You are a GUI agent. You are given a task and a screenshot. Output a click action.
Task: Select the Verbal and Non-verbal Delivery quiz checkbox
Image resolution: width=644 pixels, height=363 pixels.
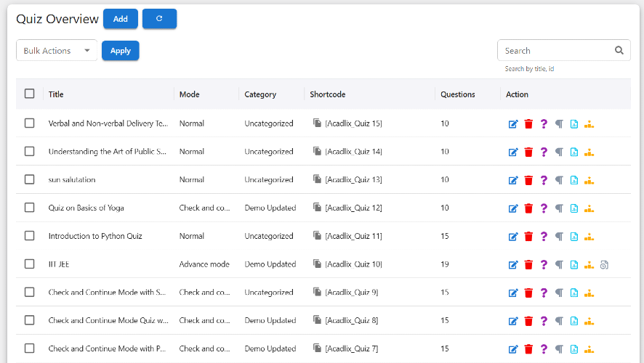coord(30,123)
